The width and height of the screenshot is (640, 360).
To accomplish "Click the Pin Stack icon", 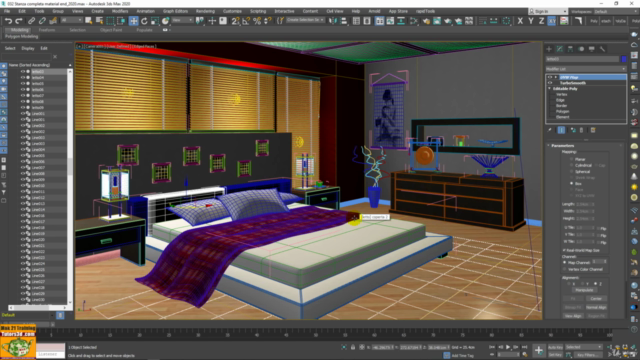I will point(550,130).
